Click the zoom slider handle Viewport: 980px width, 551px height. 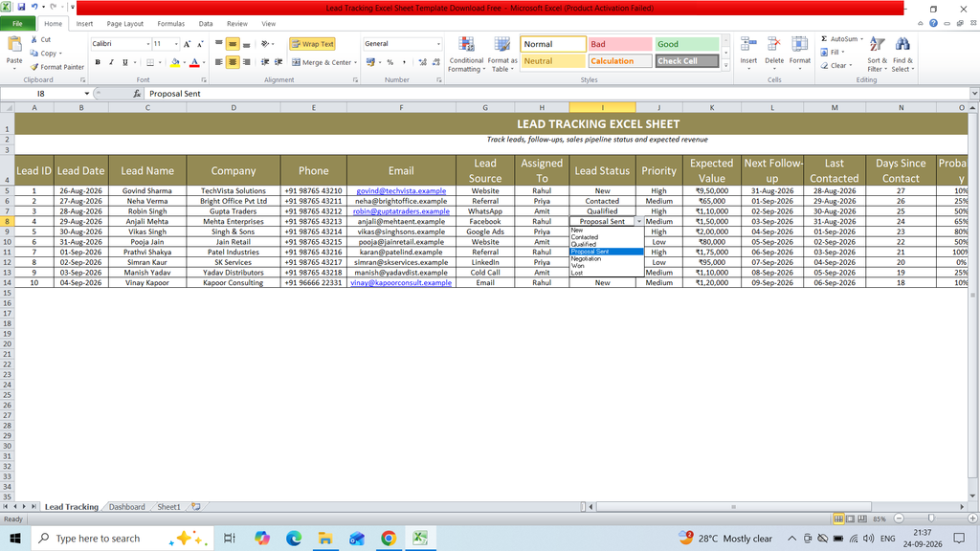(930, 518)
